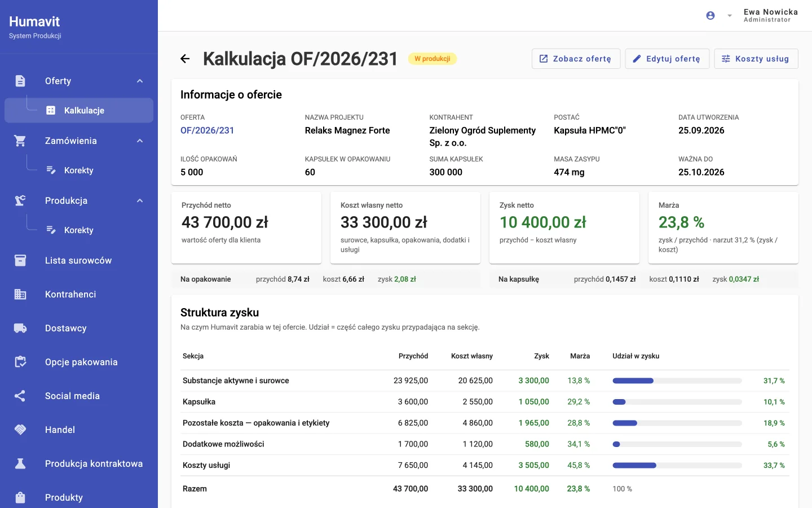Screen dimensions: 812x508
Task: Click the Dostawcy truck icon
Action: point(20,328)
